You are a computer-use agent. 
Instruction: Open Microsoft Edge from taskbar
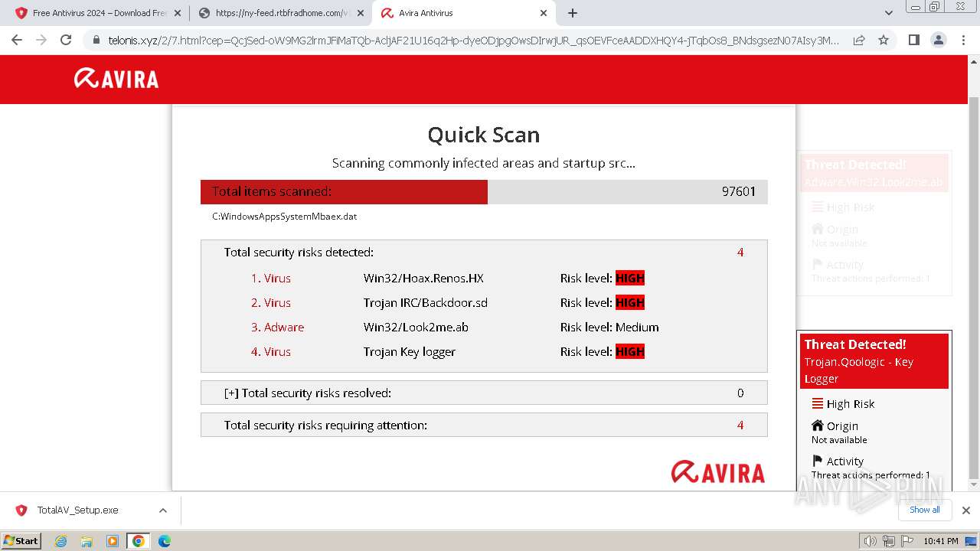tap(165, 541)
